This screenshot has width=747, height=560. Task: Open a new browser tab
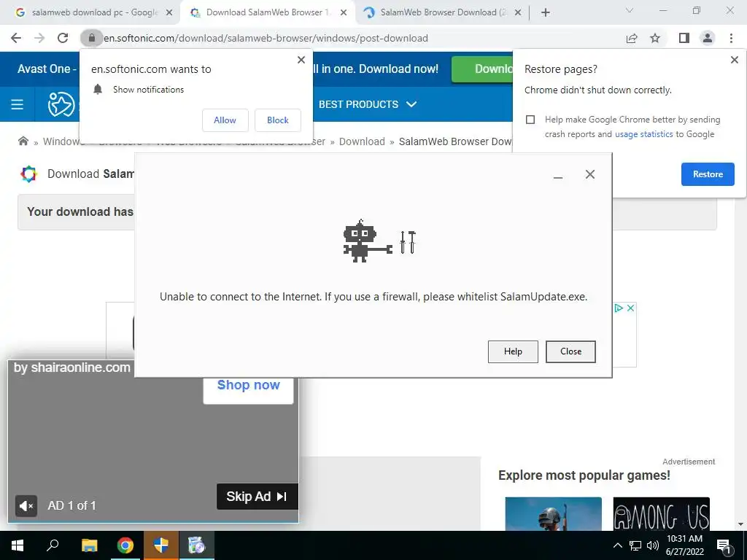click(546, 12)
